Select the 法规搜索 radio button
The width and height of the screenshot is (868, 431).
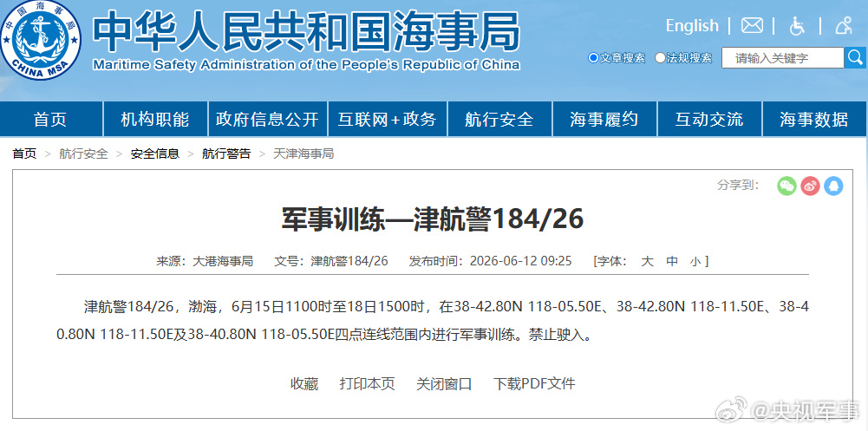point(660,57)
